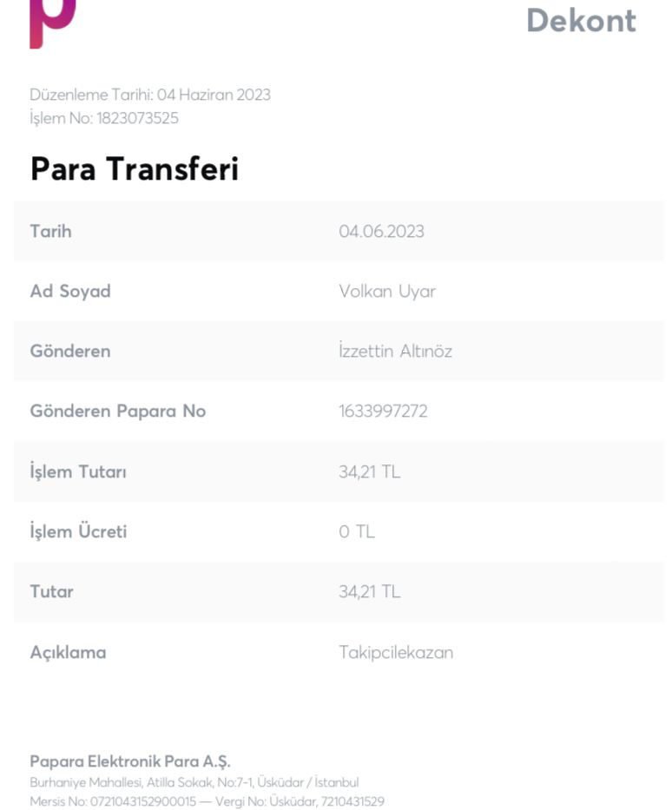672x810 pixels.
Task: Click the Gönderen row label
Action: (70, 351)
